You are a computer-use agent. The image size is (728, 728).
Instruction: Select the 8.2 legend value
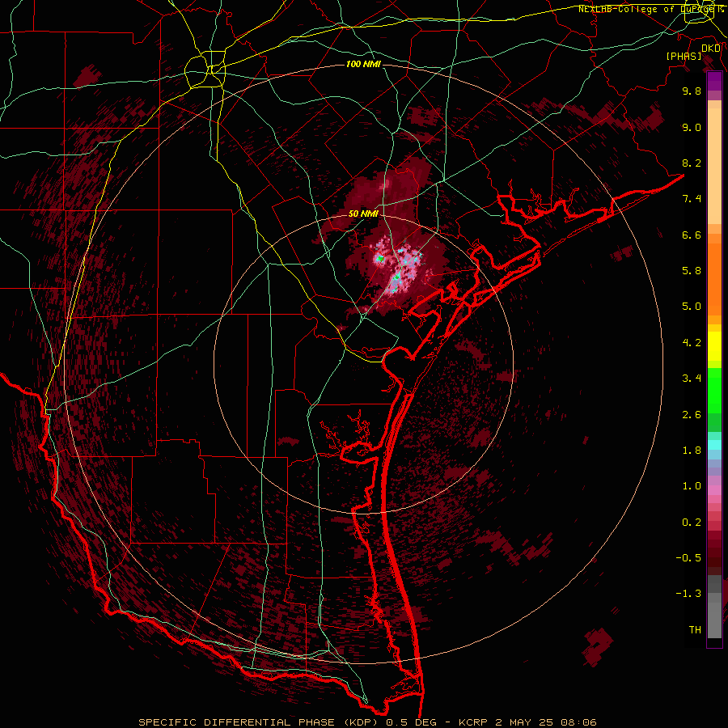(x=692, y=163)
